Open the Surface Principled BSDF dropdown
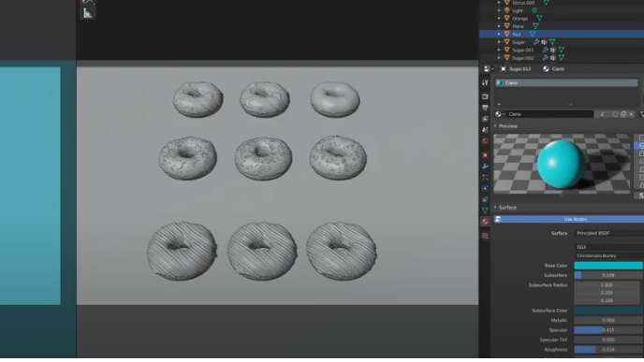 608,233
